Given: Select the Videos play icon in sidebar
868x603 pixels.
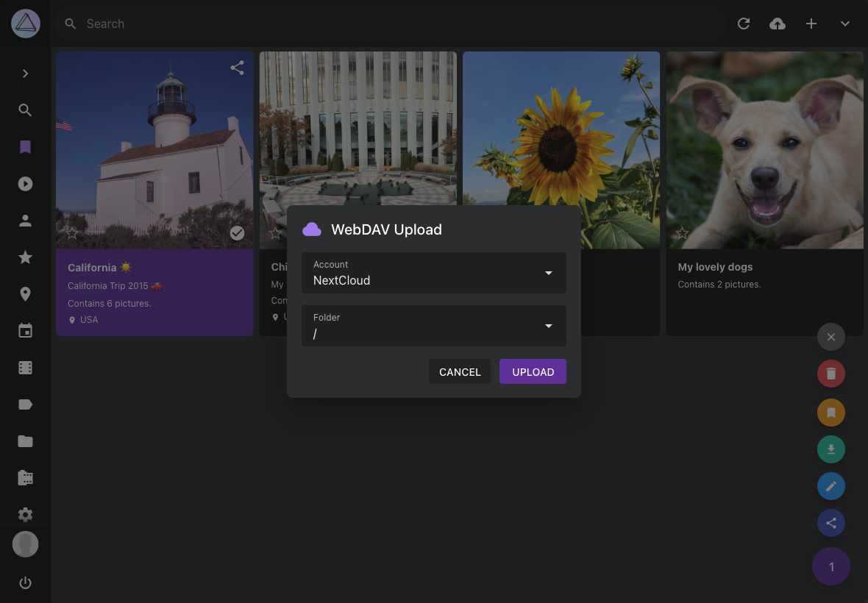Looking at the screenshot, I should coord(25,183).
